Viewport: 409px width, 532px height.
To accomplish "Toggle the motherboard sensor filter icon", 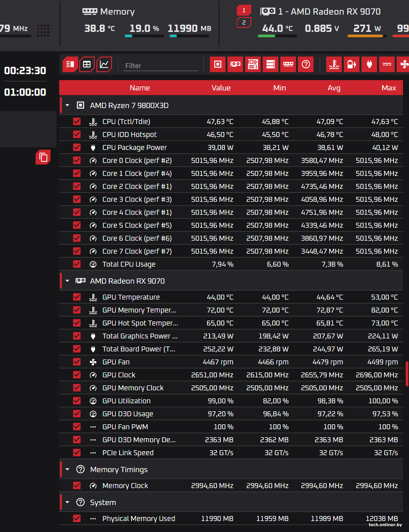I will tap(253, 64).
